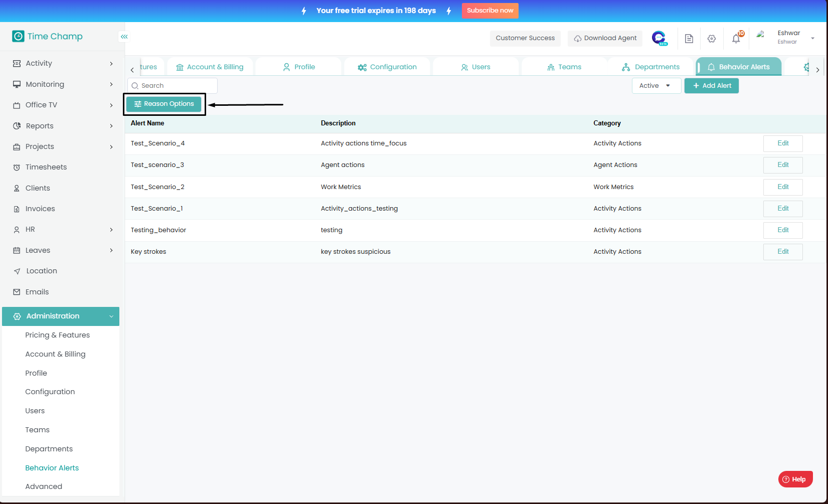Open Behavior Alerts in sidebar
828x504 pixels.
(52, 468)
